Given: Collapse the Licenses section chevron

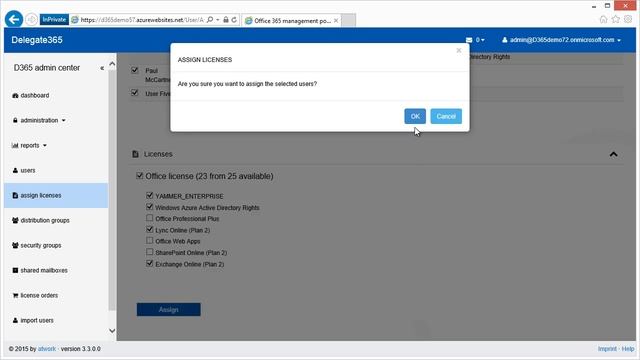Looking at the screenshot, I should pos(613,154).
